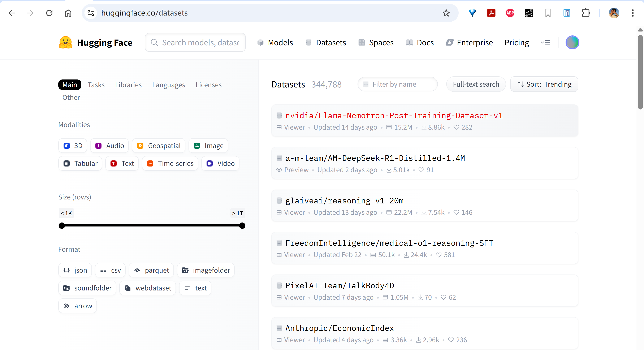The width and height of the screenshot is (644, 350).
Task: Focus the Filter by name field
Action: (x=398, y=84)
